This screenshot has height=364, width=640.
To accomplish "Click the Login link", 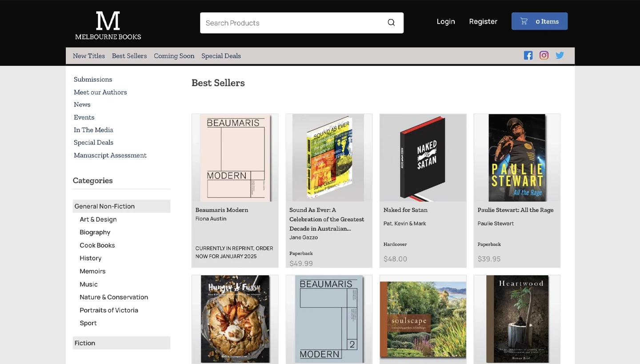I will click(446, 21).
